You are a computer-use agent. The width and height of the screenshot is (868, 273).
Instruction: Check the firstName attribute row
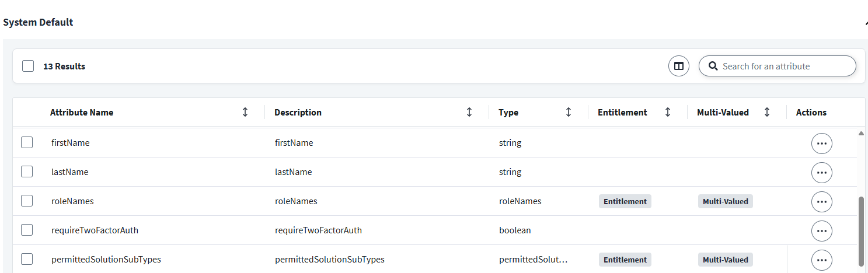click(27, 142)
